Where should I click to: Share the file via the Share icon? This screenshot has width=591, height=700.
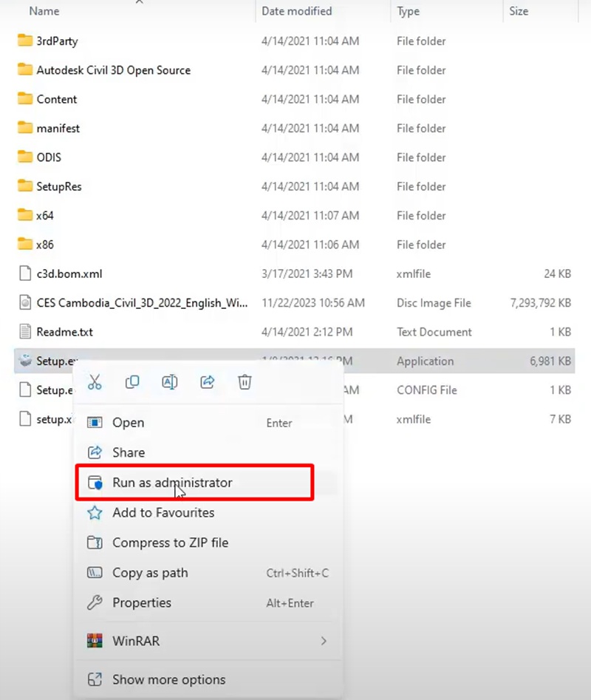point(208,382)
